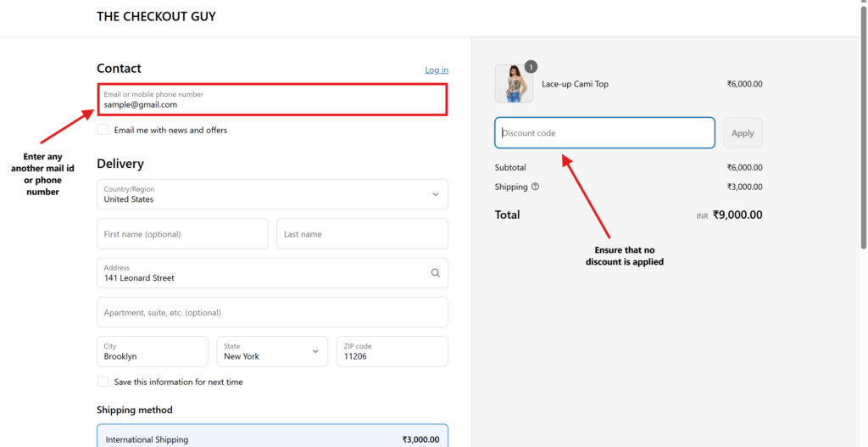Click the Address field with 141 Leonard Street
868x447 pixels.
point(263,273)
